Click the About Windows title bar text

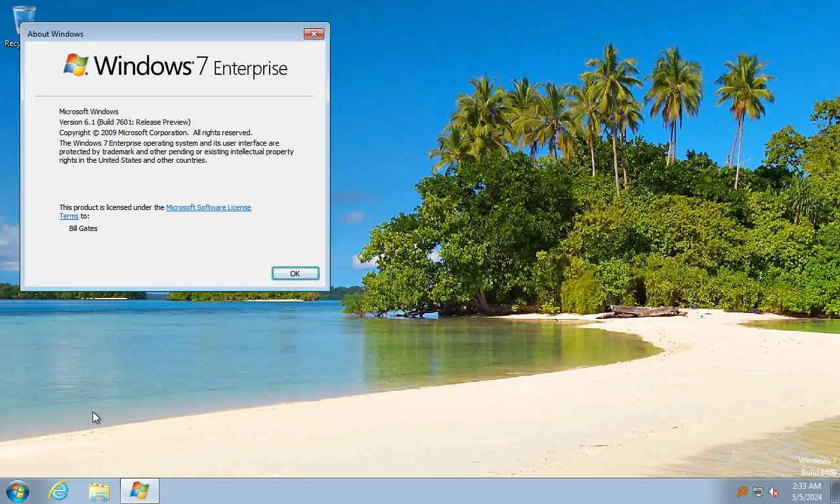(x=55, y=34)
